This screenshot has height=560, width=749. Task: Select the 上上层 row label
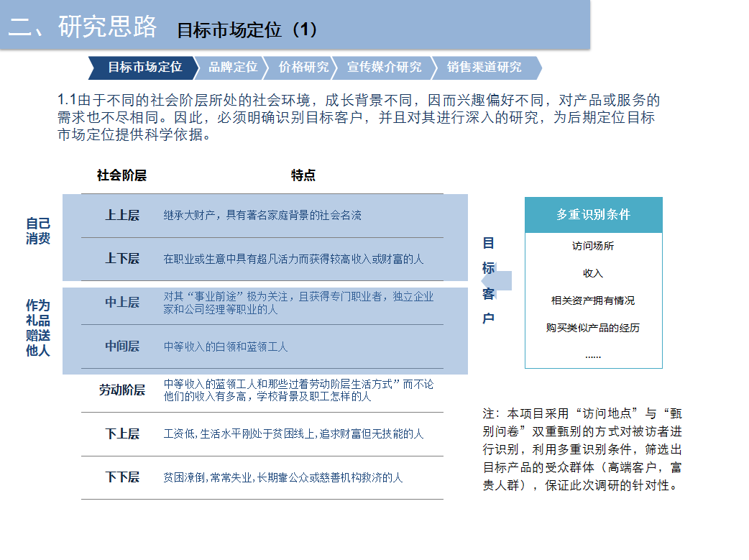tap(122, 216)
